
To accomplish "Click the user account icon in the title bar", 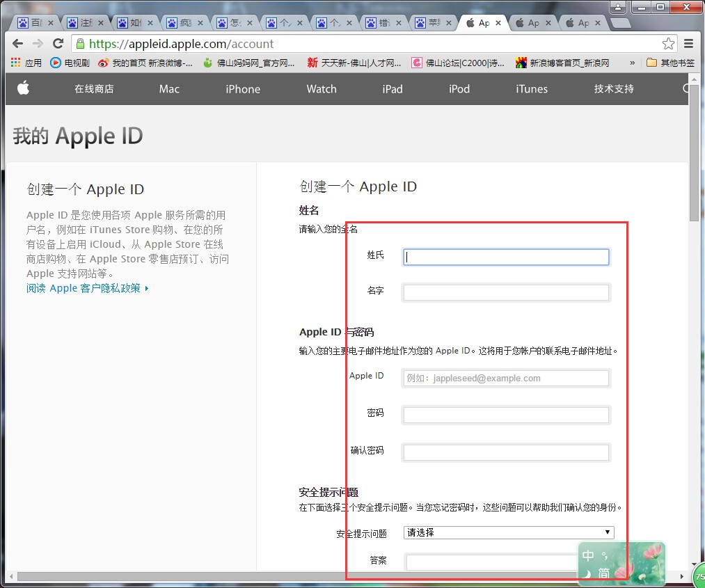I will (618, 7).
